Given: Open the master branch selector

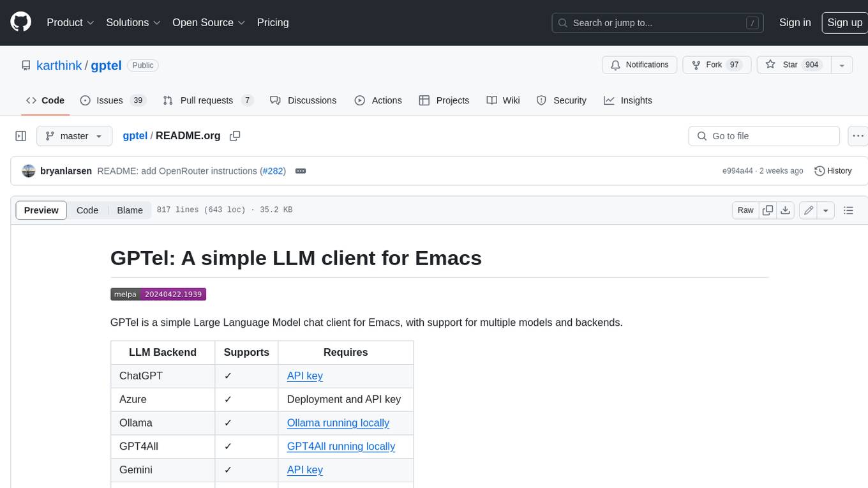Looking at the screenshot, I should pyautogui.click(x=74, y=136).
